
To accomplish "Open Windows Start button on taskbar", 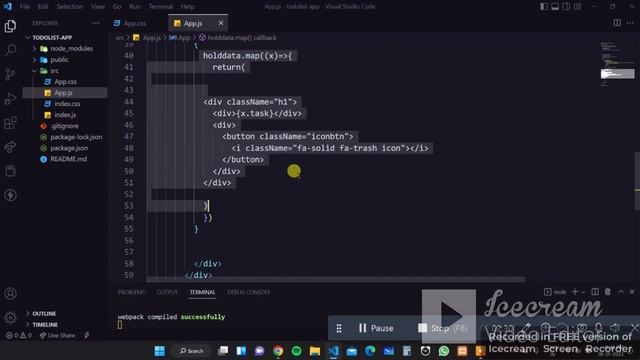I will pyautogui.click(x=160, y=351).
